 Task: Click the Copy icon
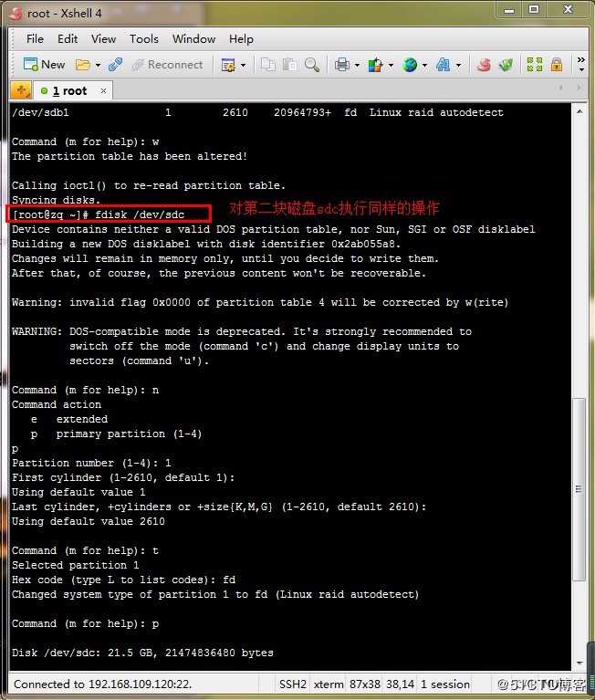(268, 65)
